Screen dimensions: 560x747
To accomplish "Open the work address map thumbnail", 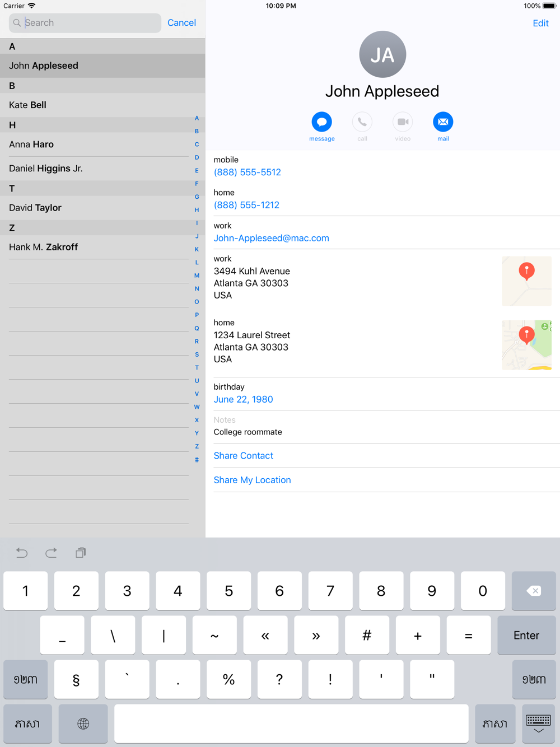I will click(526, 281).
